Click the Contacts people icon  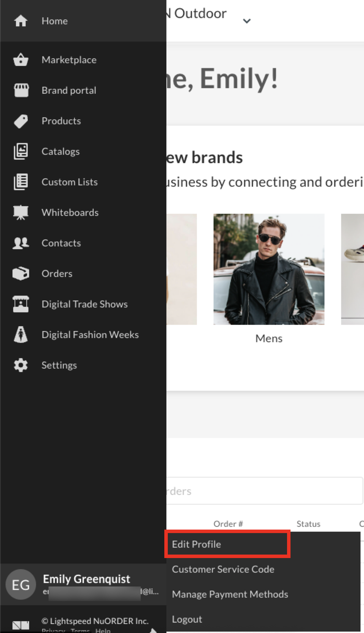click(x=21, y=243)
